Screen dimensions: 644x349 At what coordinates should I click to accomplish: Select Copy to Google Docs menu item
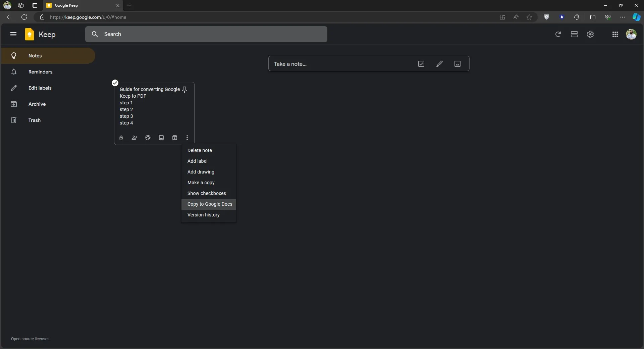(x=210, y=204)
